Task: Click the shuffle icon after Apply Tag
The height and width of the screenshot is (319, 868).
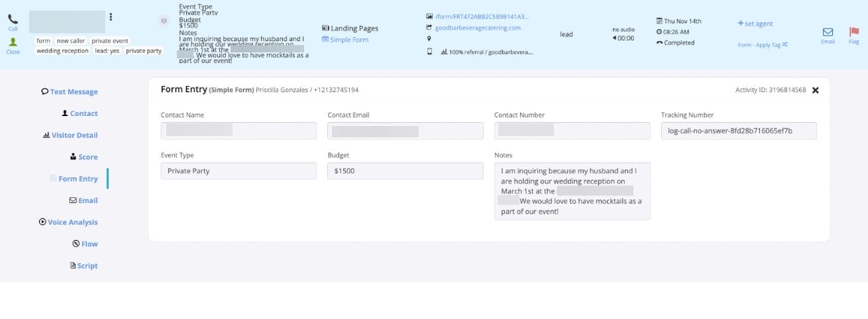Action: click(x=785, y=45)
